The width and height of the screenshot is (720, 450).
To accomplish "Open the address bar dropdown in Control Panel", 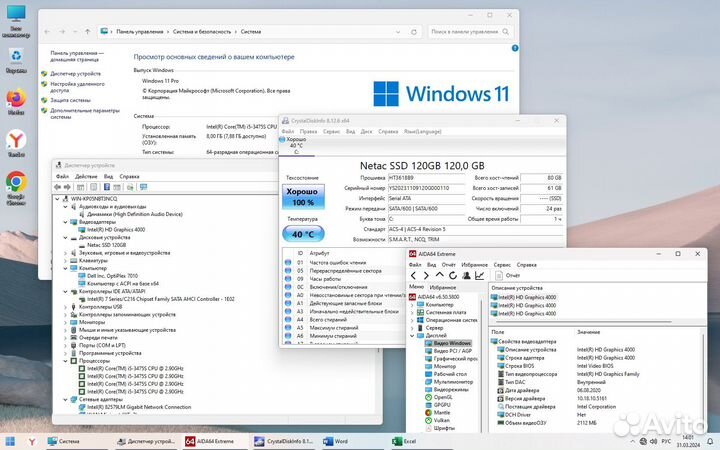I will (398, 32).
